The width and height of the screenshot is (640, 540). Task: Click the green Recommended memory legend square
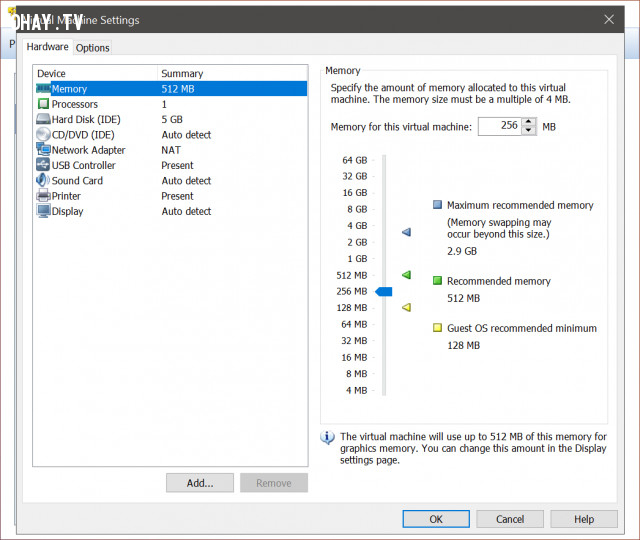[437, 280]
